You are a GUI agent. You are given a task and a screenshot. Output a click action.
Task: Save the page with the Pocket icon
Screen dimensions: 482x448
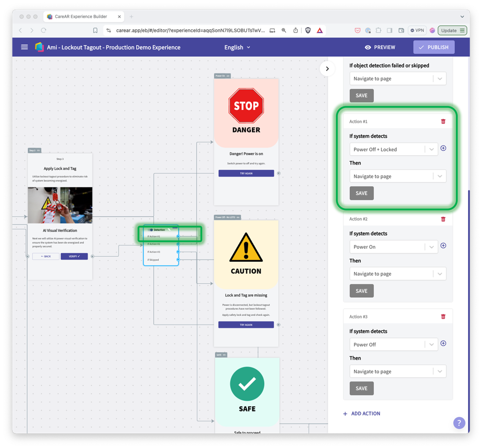click(x=357, y=30)
